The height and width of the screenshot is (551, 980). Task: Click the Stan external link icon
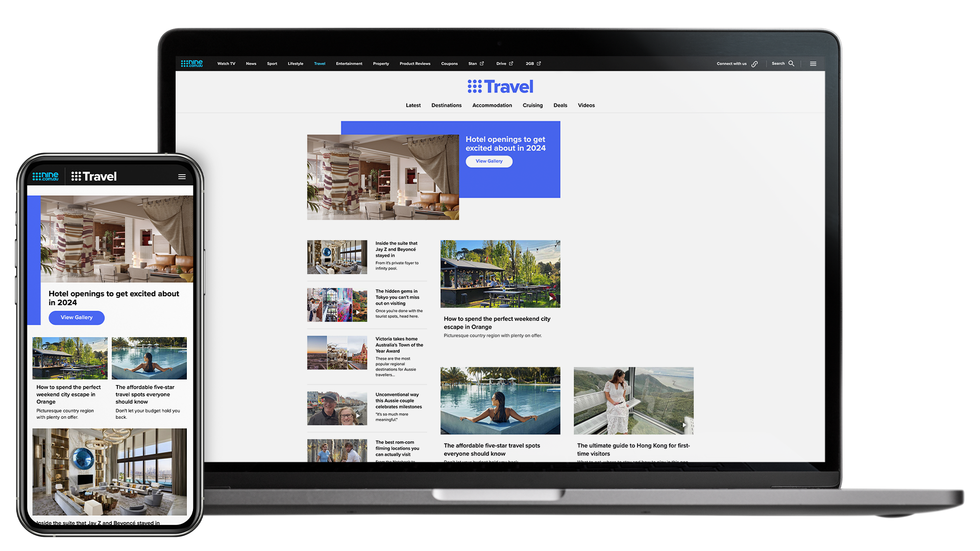482,64
